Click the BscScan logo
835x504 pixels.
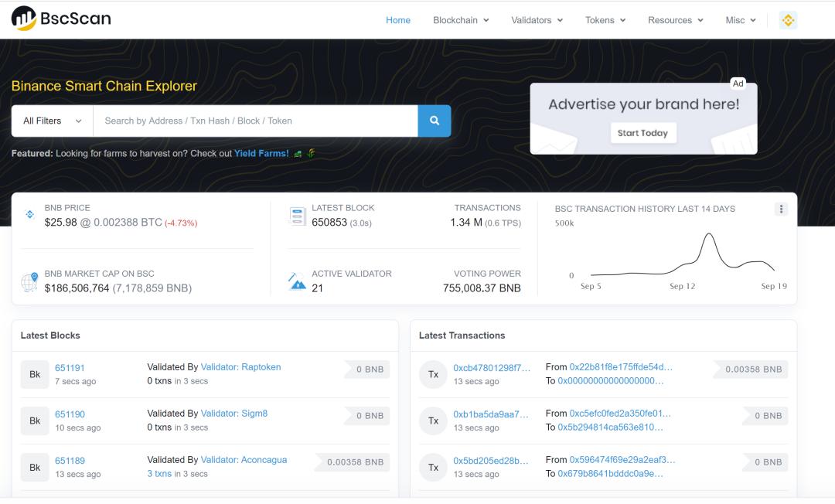click(x=60, y=19)
